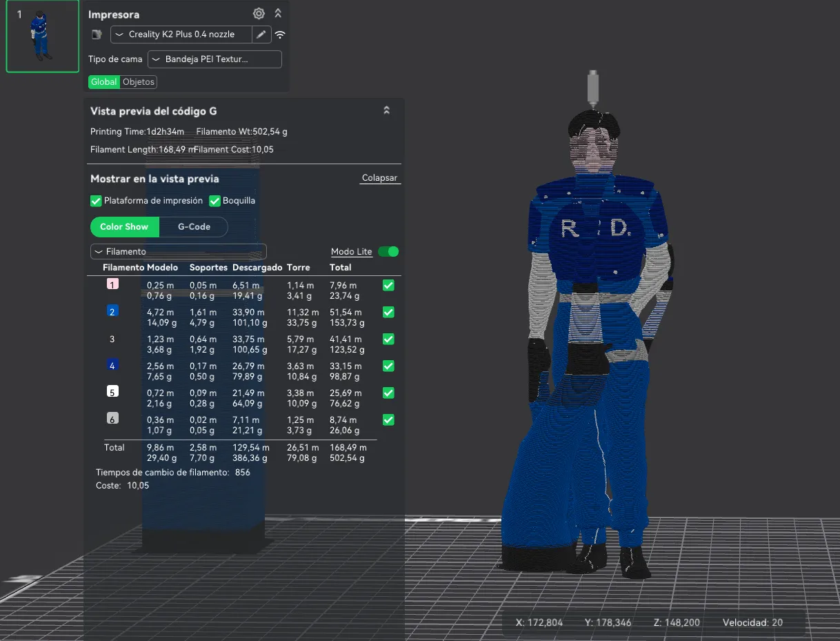Click filament 6 gray color swatch
The image size is (840, 641).
112,419
